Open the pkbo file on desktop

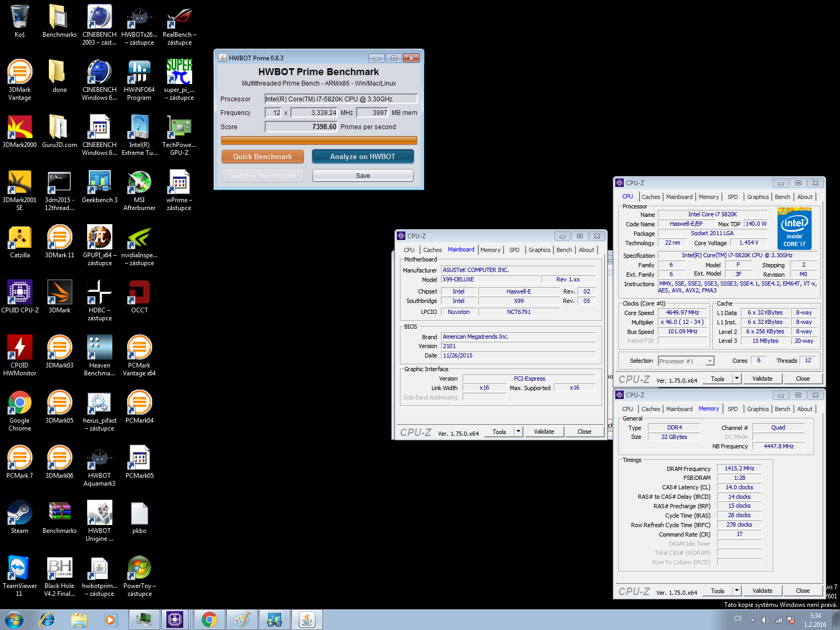coord(139,517)
